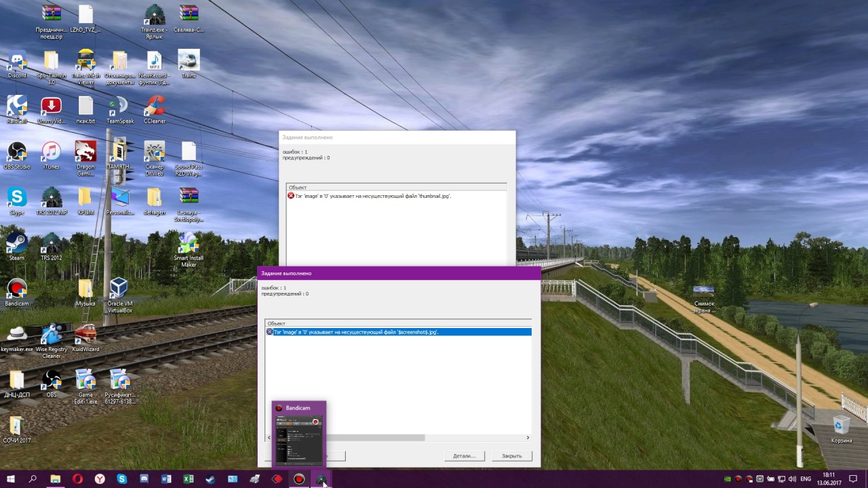Image resolution: width=868 pixels, height=488 pixels.
Task: Open the volume tray icon
Action: pyautogui.click(x=793, y=479)
